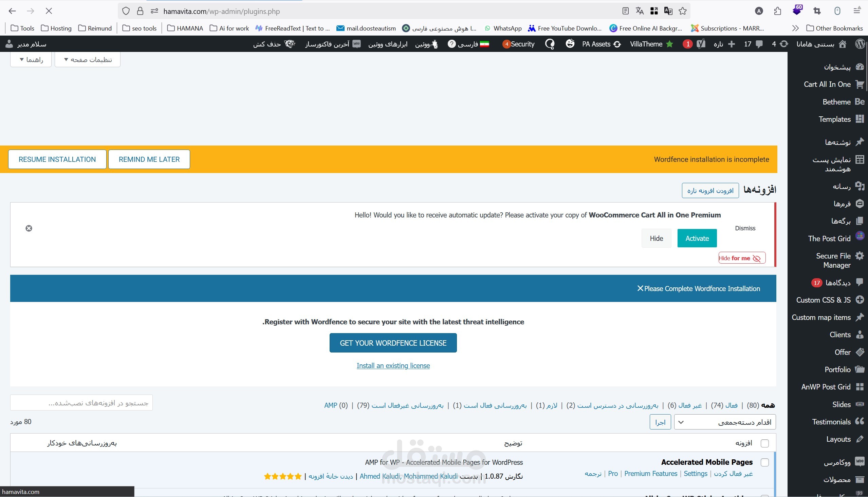The height and width of the screenshot is (497, 868).
Task: Open Settings link for Accelerated Mobile Pages
Action: pyautogui.click(x=695, y=474)
